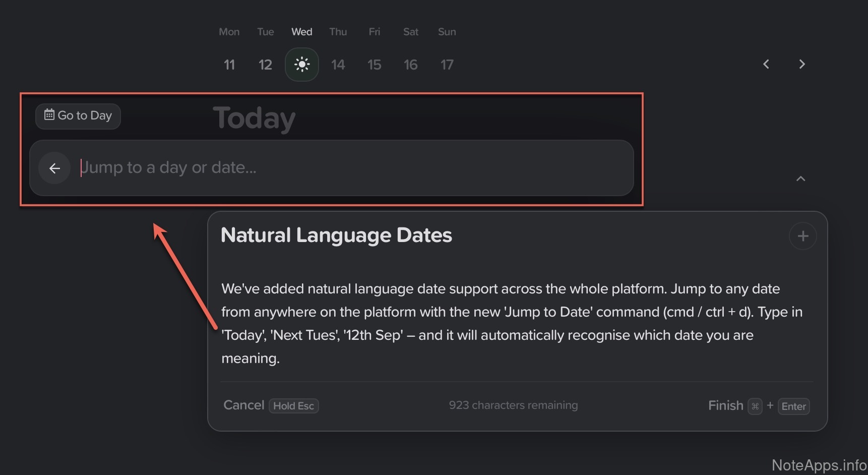Select Sunday the 17th
Viewport: 868px width, 475px height.
447,65
